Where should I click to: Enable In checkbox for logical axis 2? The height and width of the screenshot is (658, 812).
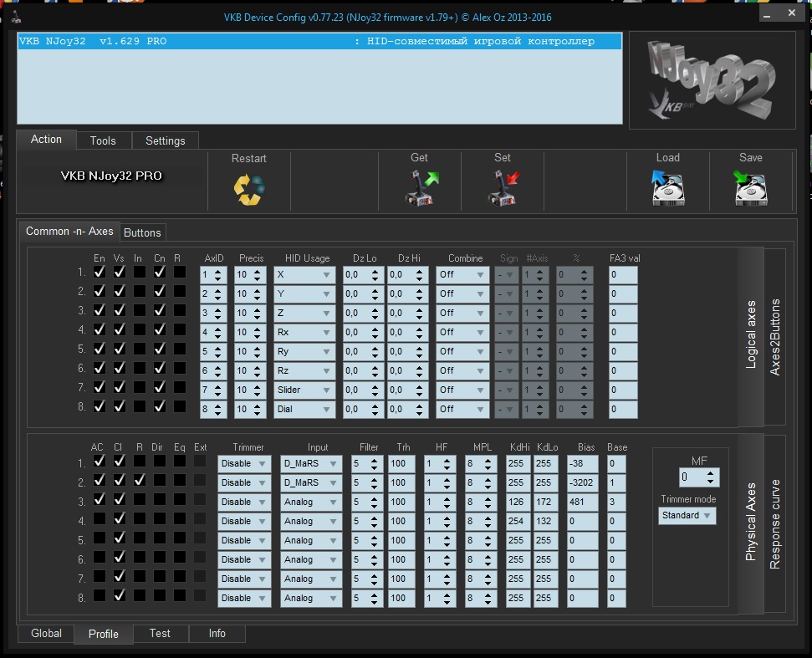(x=140, y=291)
